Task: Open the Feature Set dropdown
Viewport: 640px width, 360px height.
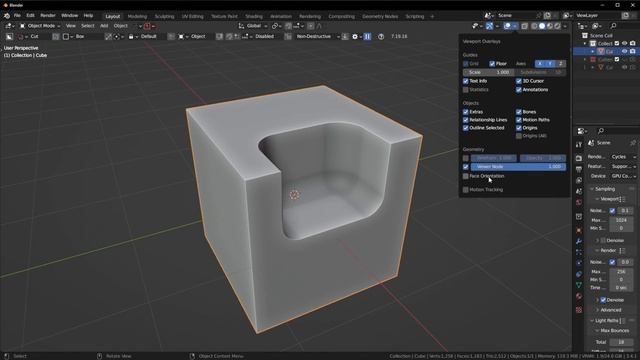Action: pos(623,166)
